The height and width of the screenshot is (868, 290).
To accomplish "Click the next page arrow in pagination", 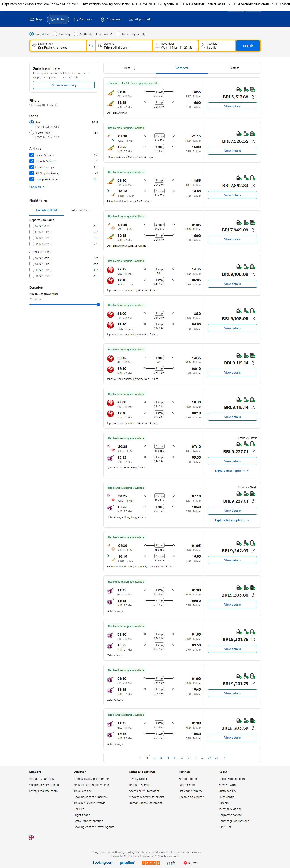I will [224, 758].
